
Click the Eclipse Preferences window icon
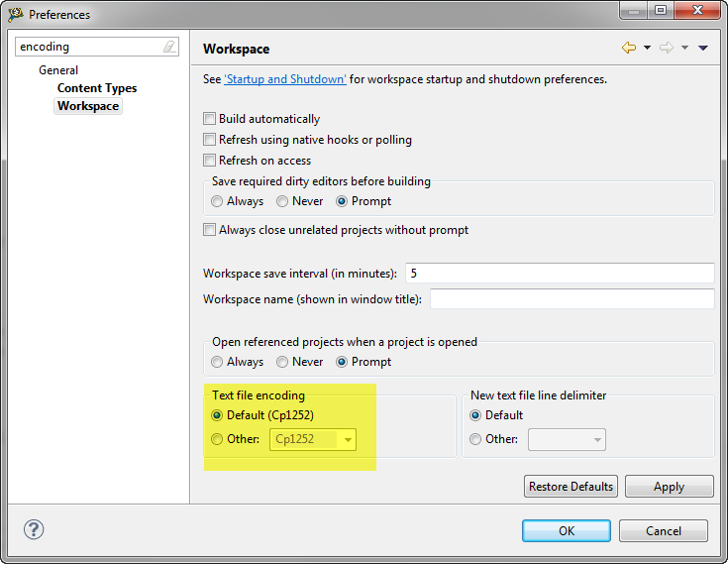click(15, 15)
